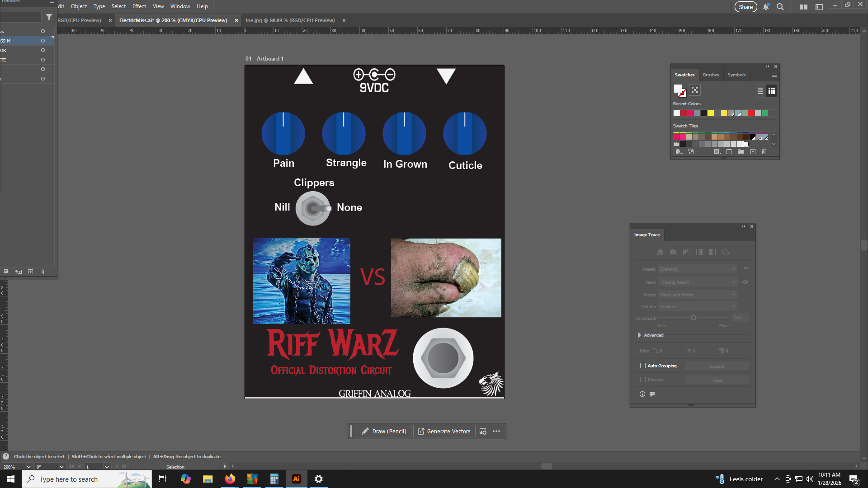Select the yellow recent color swatch
The height and width of the screenshot is (488, 868).
[711, 113]
